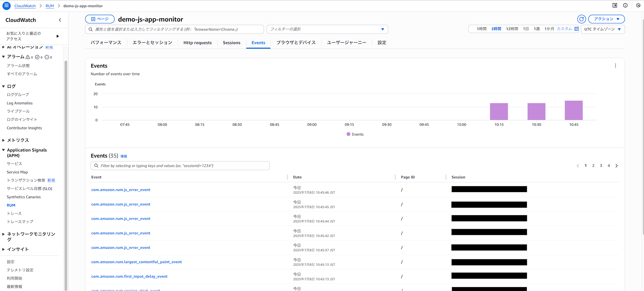Open the 情報 link beside Events (35)
644x291 pixels.
pos(124,156)
